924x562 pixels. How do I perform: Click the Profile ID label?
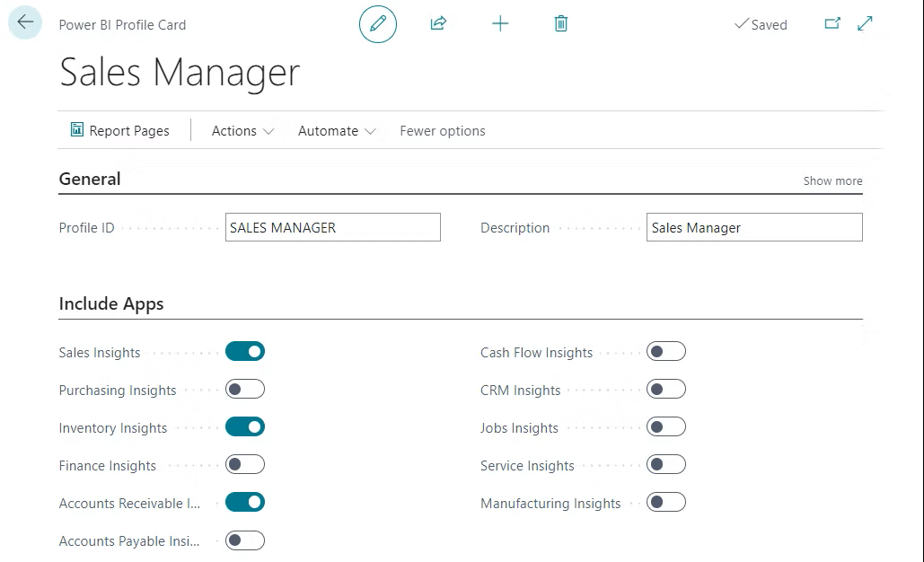point(86,227)
